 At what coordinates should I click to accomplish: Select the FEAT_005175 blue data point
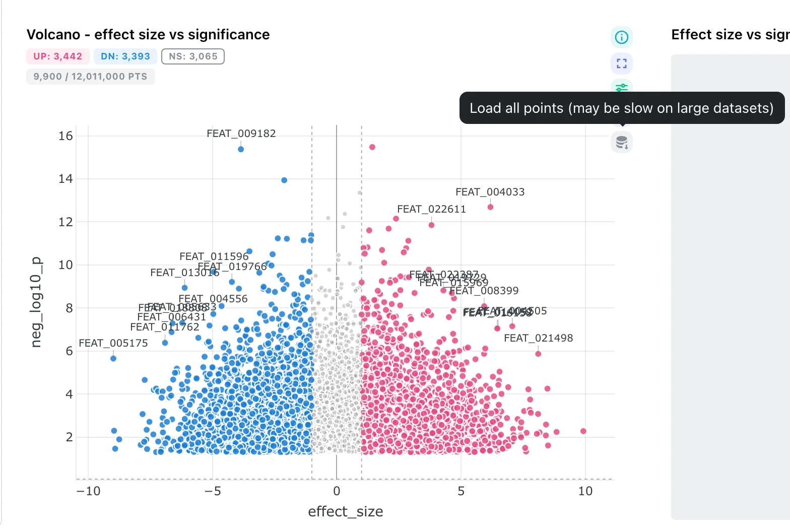113,359
